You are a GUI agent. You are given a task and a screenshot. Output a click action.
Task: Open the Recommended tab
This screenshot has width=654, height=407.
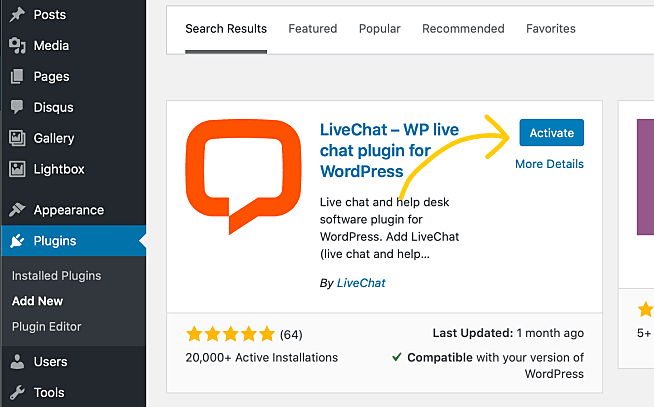(x=463, y=29)
